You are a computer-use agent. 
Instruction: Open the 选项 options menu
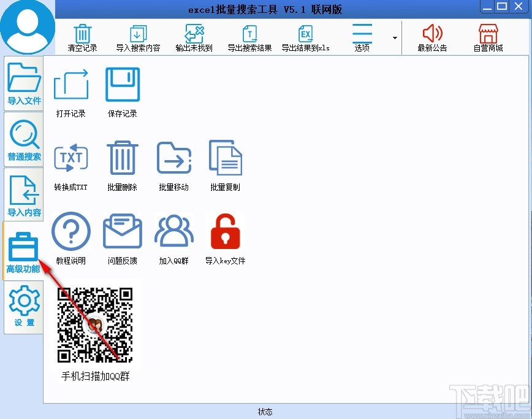pyautogui.click(x=362, y=37)
